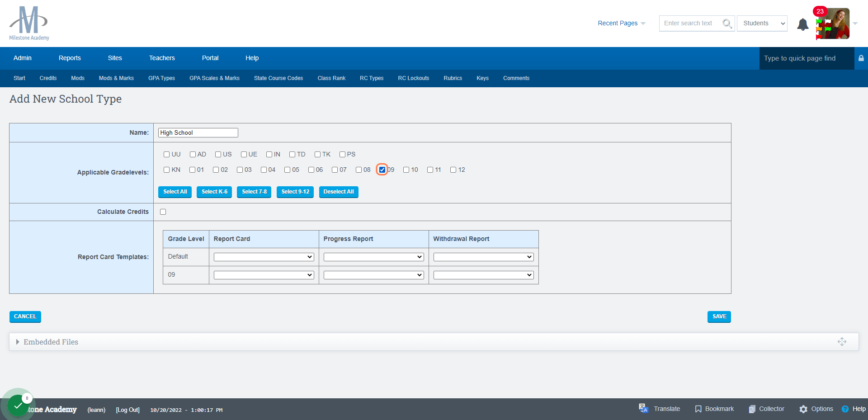Expand the profile menu arrow

855,24
